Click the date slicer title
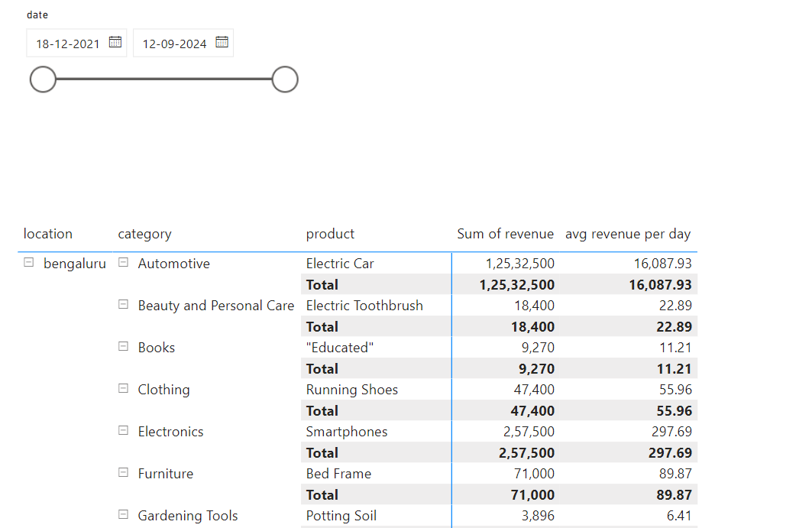This screenshot has height=528, width=812. (37, 15)
